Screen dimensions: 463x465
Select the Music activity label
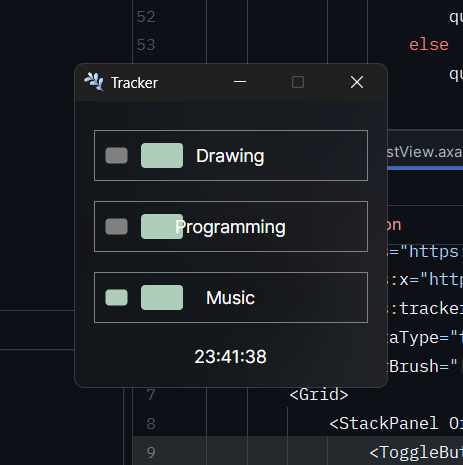point(230,298)
